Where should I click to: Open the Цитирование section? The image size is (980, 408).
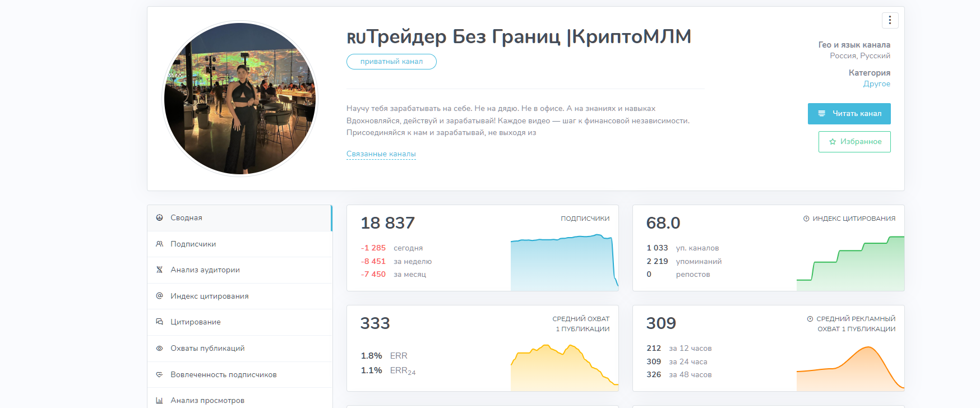click(240, 322)
